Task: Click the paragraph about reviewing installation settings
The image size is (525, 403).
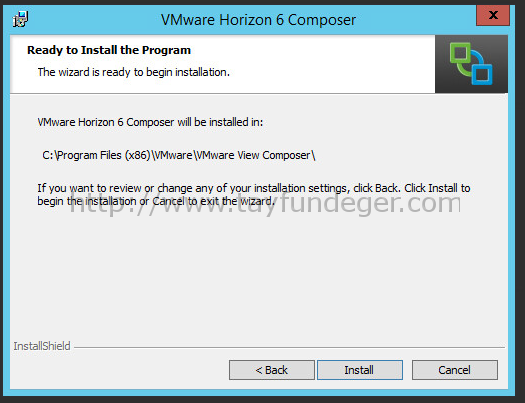Action: pos(254,194)
